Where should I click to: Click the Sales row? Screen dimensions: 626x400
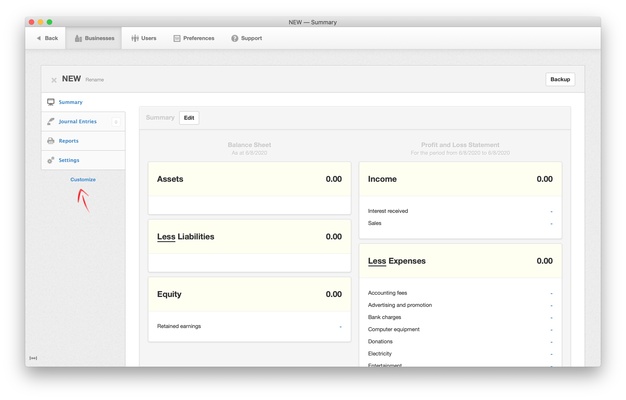click(460, 223)
